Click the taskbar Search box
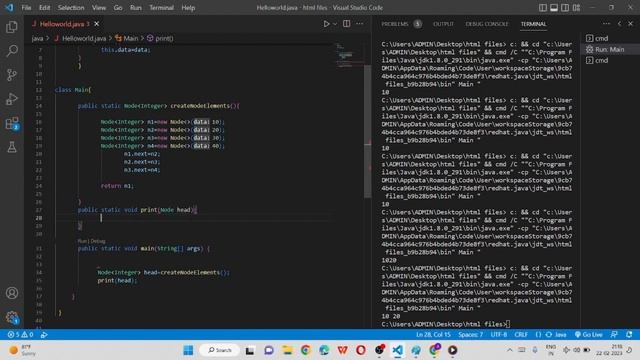This screenshot has width=640, height=360. click(x=220, y=350)
